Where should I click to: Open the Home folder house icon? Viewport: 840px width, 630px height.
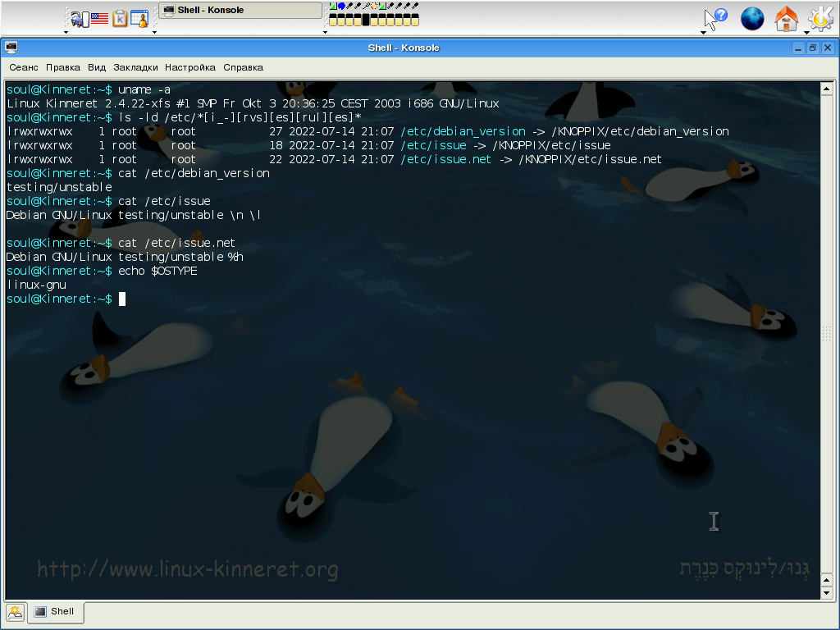(786, 19)
